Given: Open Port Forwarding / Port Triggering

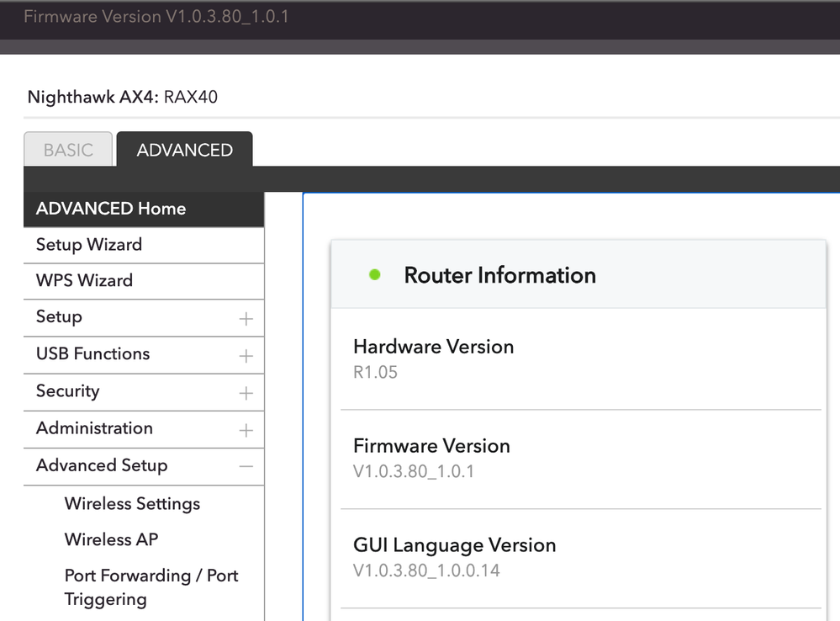Looking at the screenshot, I should click(x=151, y=587).
